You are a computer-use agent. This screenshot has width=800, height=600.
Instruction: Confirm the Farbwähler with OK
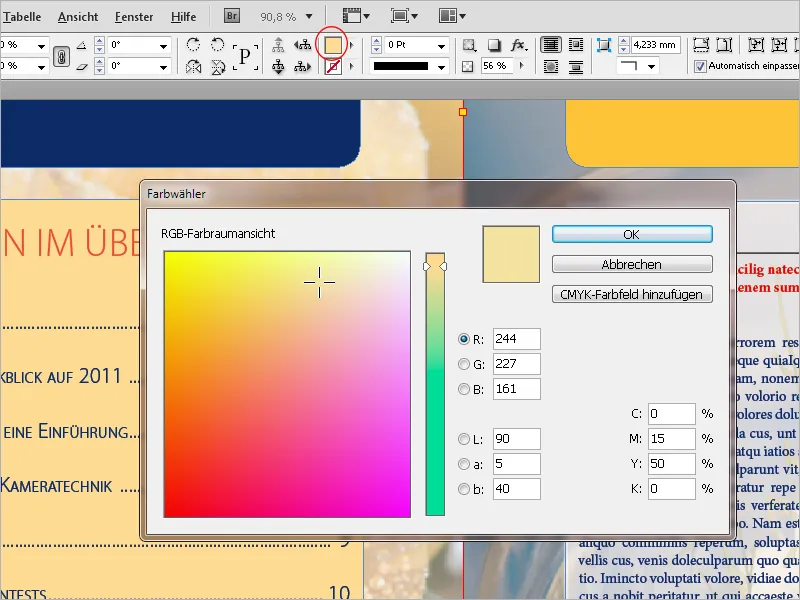point(632,234)
